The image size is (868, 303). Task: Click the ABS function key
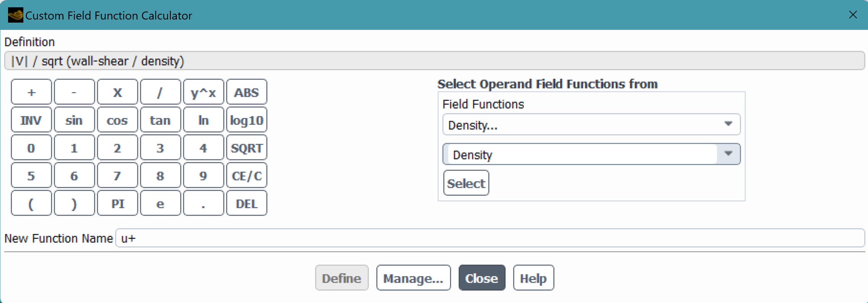click(246, 92)
